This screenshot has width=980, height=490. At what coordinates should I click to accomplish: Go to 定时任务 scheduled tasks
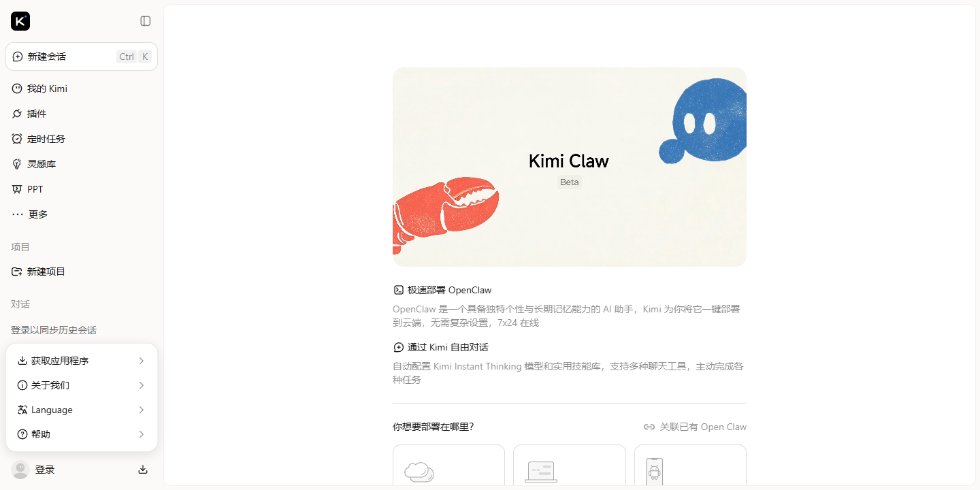[82, 139]
